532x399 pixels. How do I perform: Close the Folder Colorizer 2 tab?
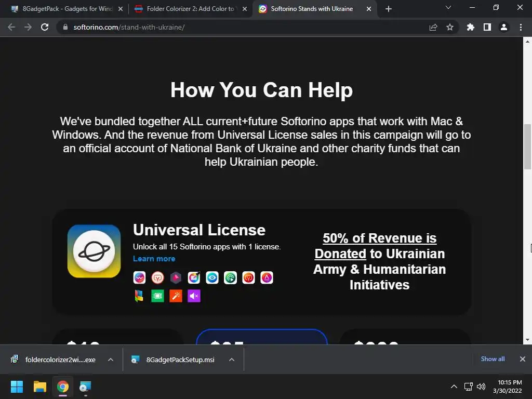[x=245, y=9]
